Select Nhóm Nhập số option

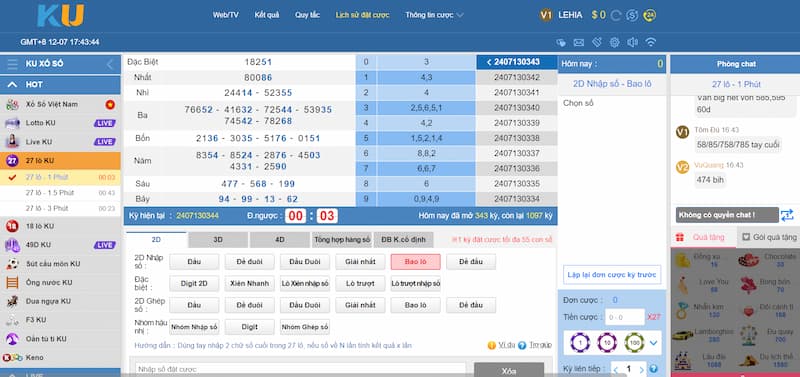pos(194,326)
